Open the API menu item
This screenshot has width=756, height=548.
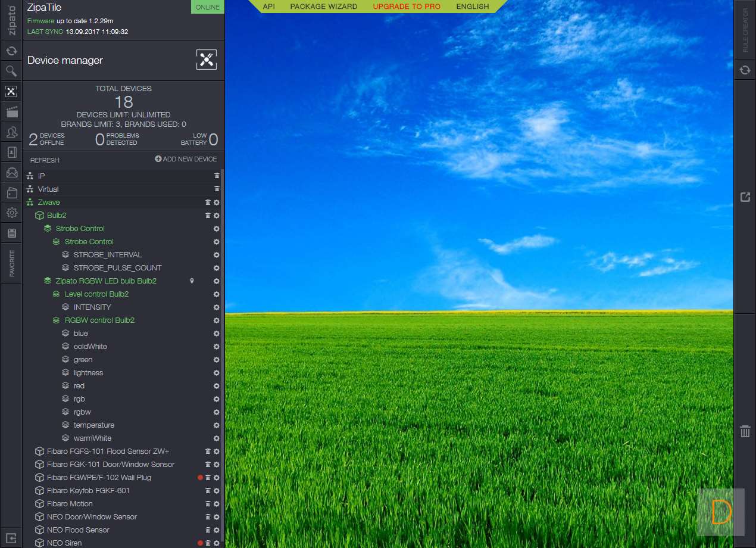pyautogui.click(x=268, y=7)
